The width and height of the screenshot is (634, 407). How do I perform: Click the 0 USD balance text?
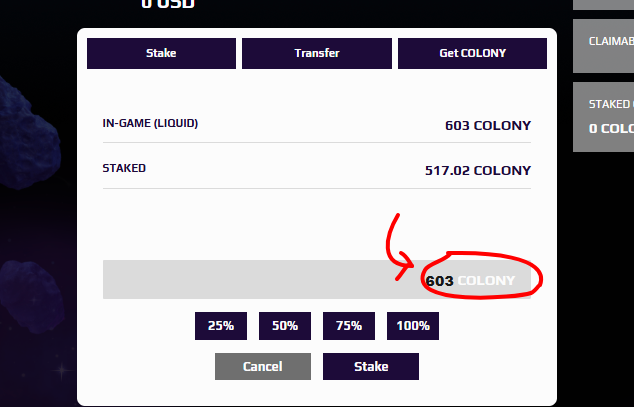pos(168,4)
